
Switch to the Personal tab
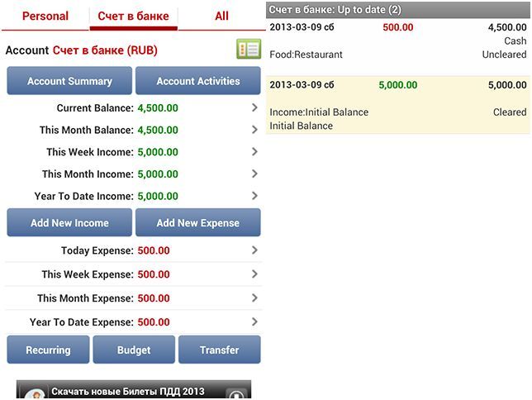pos(45,17)
